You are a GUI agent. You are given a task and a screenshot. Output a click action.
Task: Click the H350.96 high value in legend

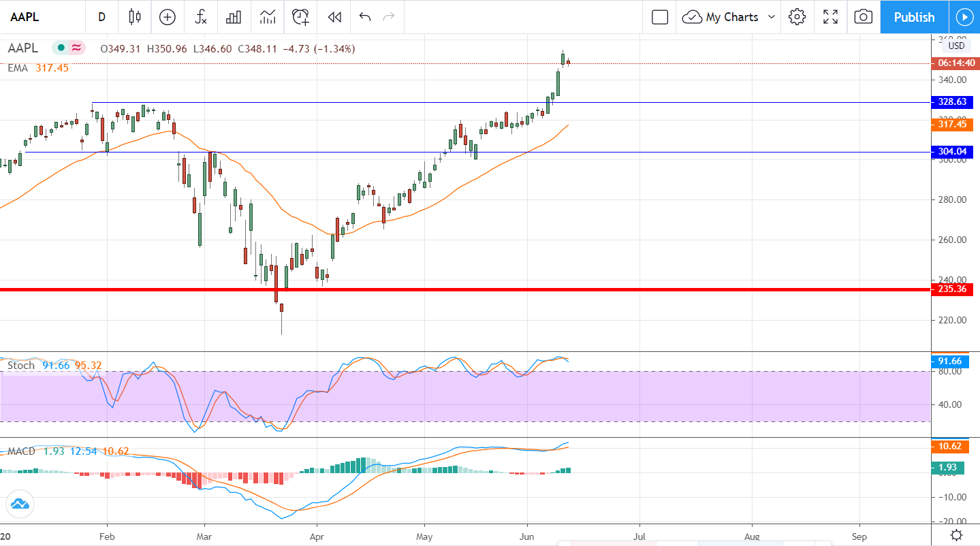pyautogui.click(x=167, y=48)
